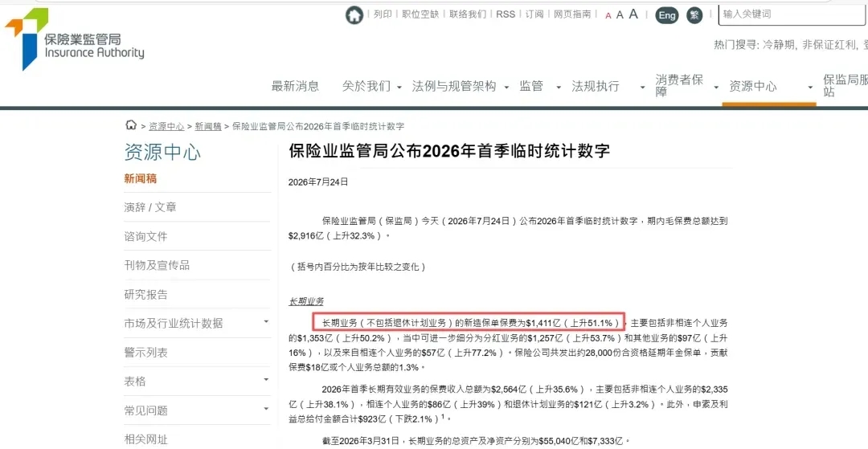Select 相关网址 in the sidebar
This screenshot has height=449, width=868.
point(145,440)
